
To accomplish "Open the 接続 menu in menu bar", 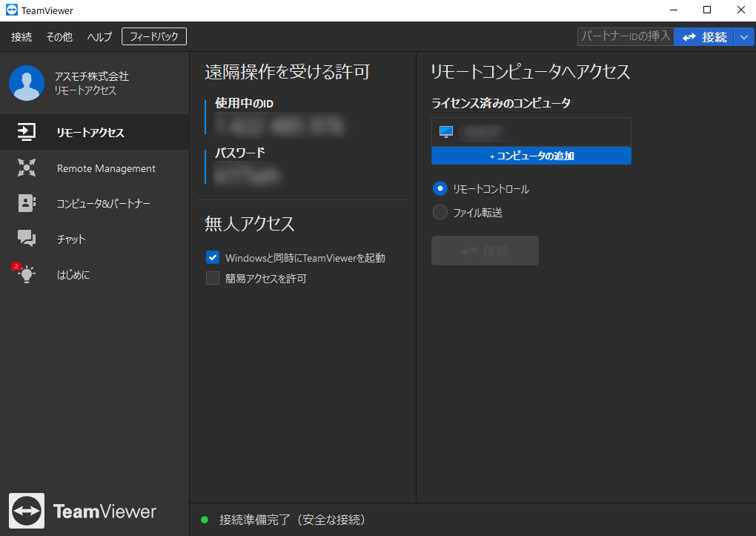I will [x=21, y=37].
